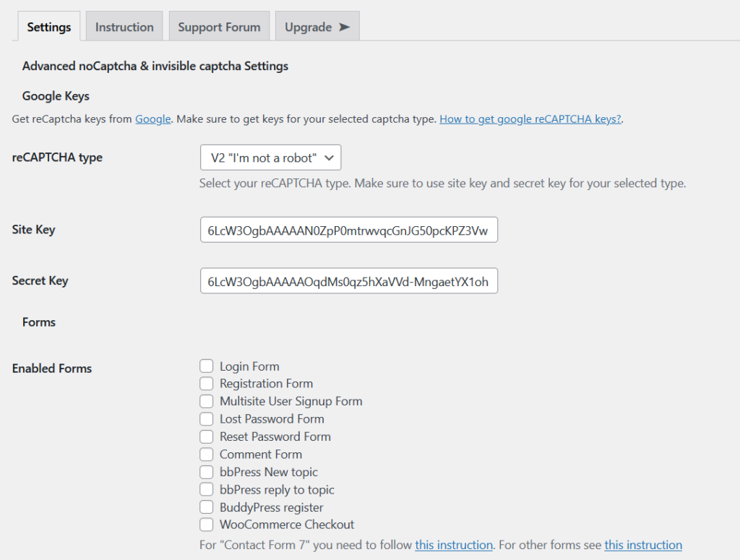Enable the Login Form checkbox

tap(206, 366)
